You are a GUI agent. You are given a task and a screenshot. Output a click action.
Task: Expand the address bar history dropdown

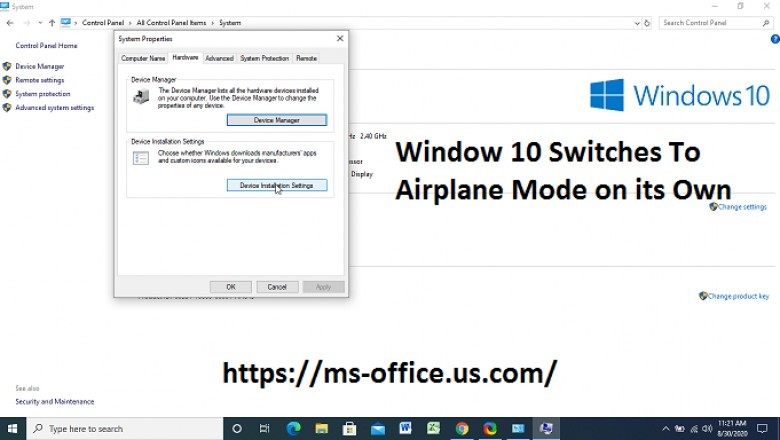tap(637, 23)
